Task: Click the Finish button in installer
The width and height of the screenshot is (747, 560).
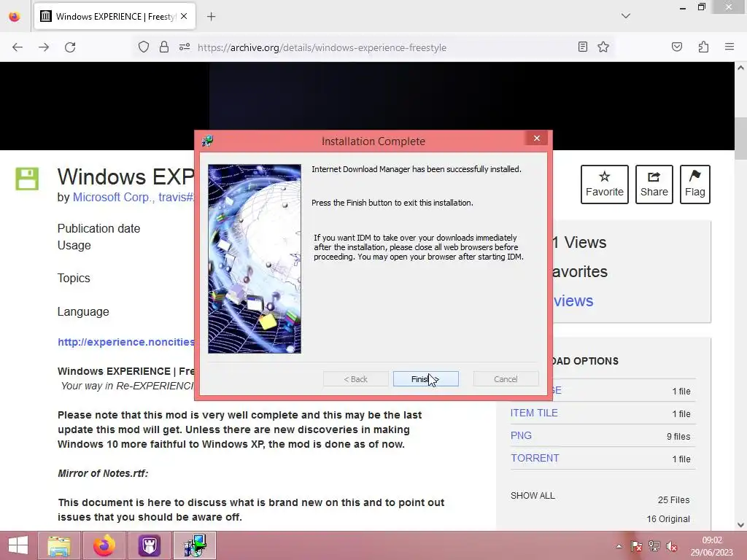Action: [425, 379]
